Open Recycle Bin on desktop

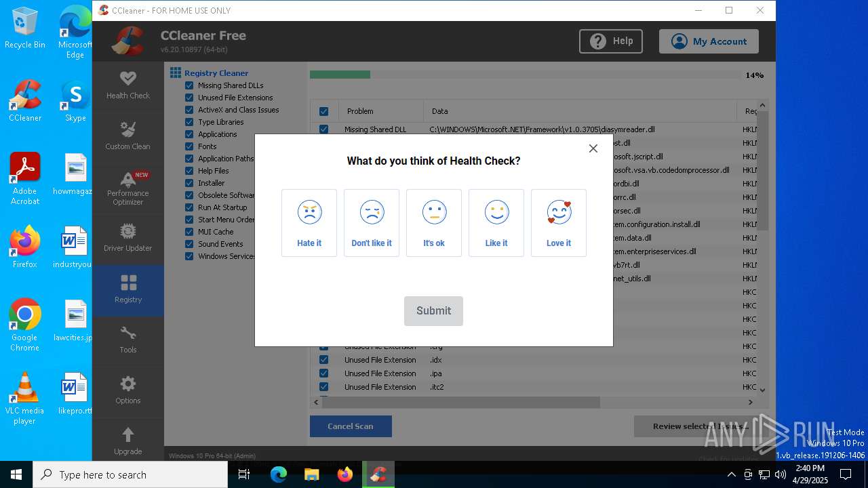(25, 28)
